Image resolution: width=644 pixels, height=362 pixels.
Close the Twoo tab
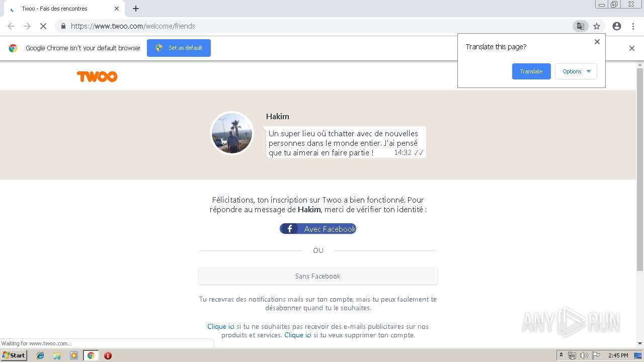pyautogui.click(x=117, y=9)
